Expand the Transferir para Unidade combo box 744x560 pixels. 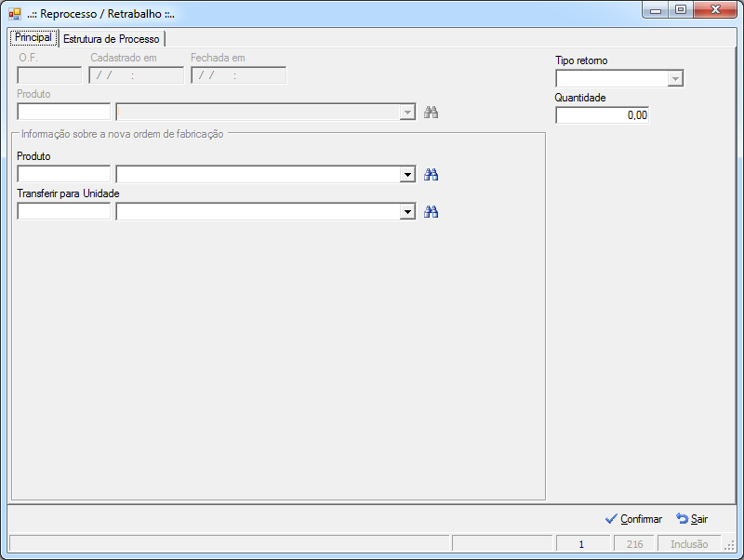tap(407, 212)
